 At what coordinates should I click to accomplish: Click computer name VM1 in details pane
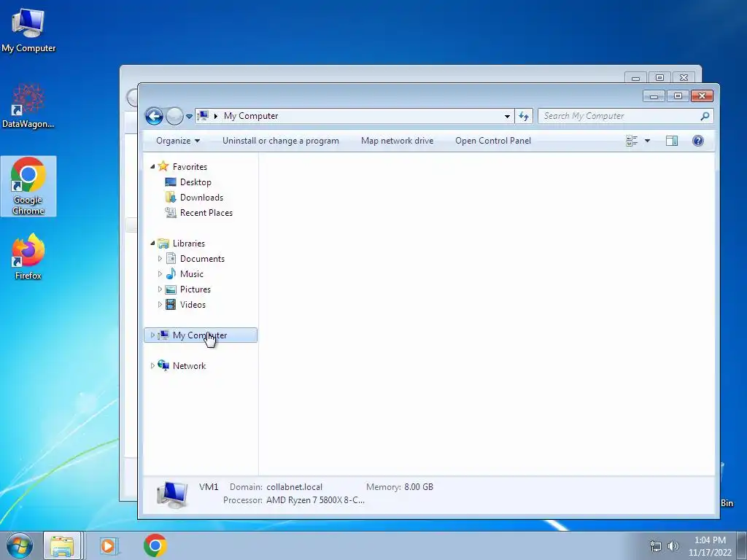click(209, 486)
